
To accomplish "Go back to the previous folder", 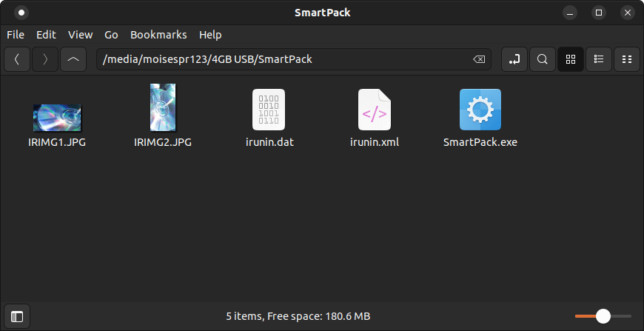I will [x=18, y=59].
